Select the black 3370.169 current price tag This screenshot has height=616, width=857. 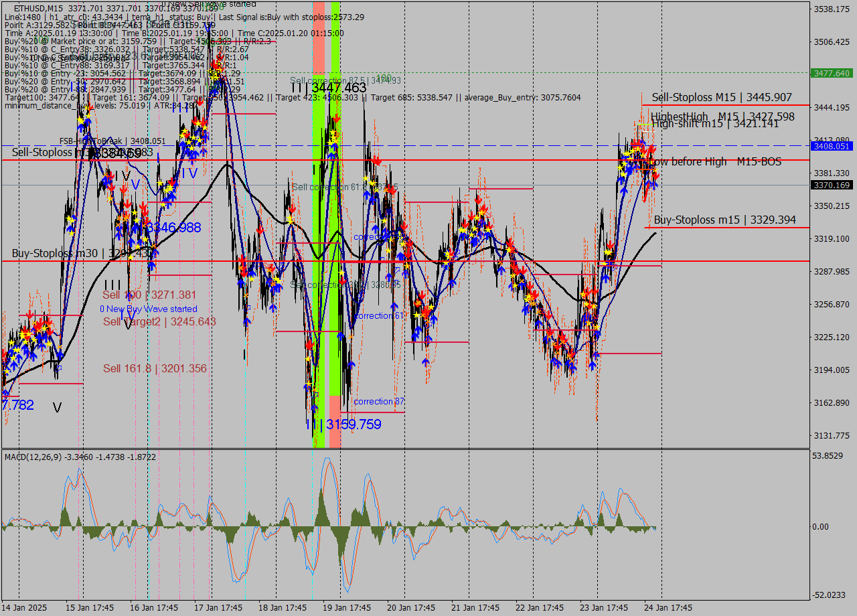click(831, 185)
